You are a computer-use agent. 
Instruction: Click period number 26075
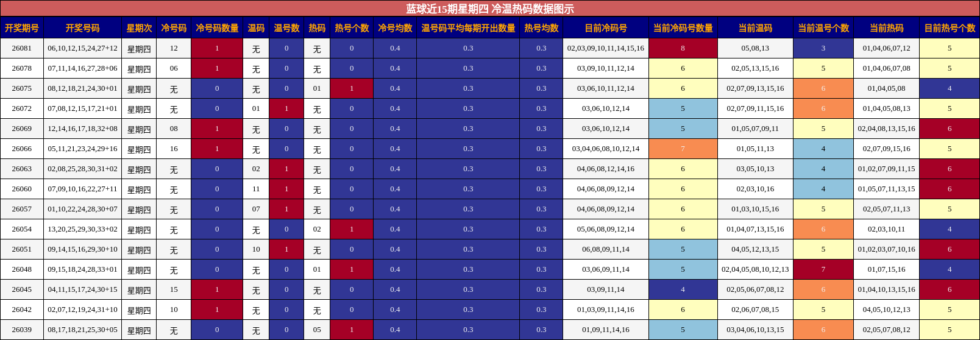(22, 88)
